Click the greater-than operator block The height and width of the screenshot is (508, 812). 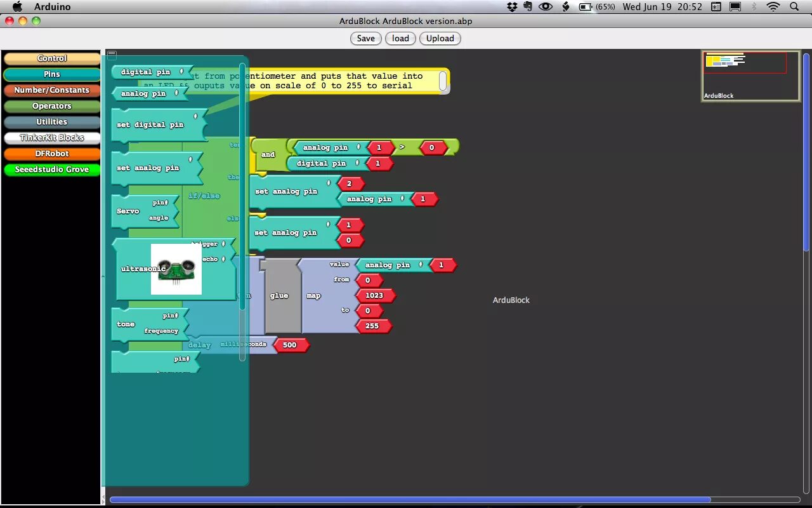click(402, 147)
